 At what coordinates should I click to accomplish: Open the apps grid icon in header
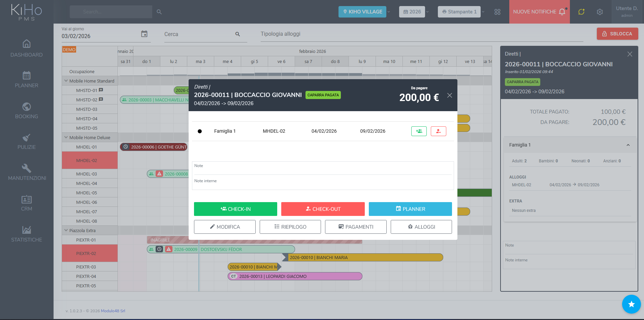coord(497,12)
